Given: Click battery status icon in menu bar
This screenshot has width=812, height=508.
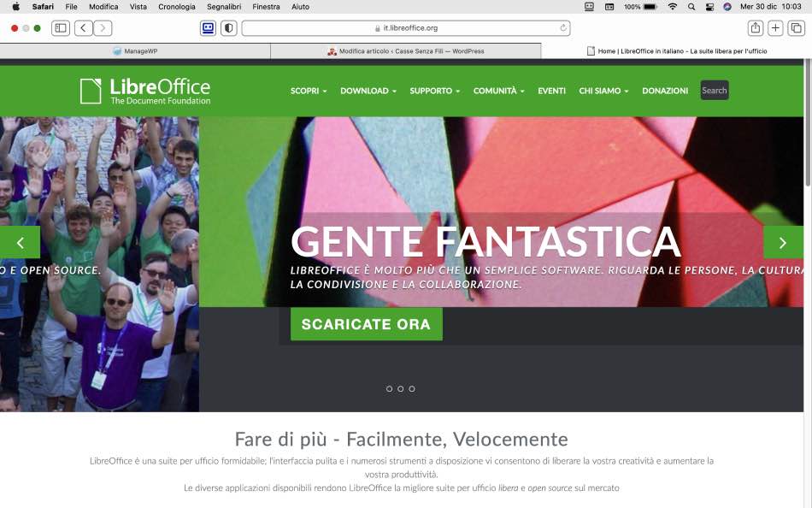Looking at the screenshot, I should tap(650, 7).
